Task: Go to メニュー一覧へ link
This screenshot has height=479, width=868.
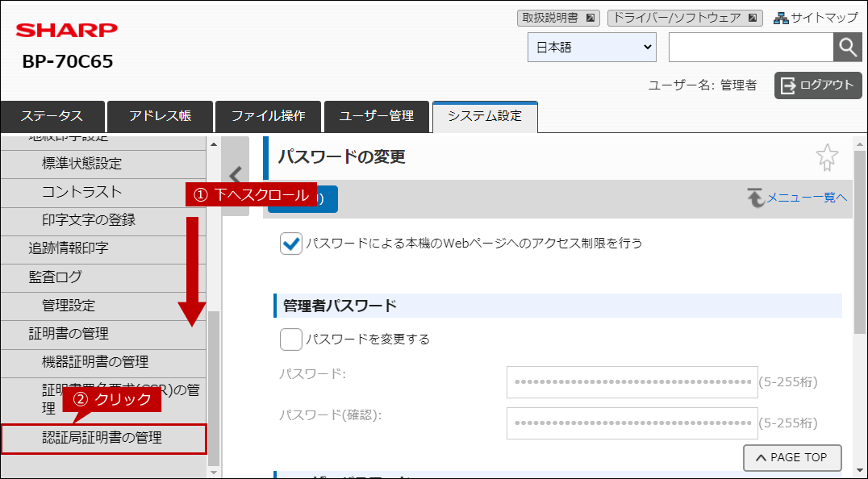Action: pos(798,198)
